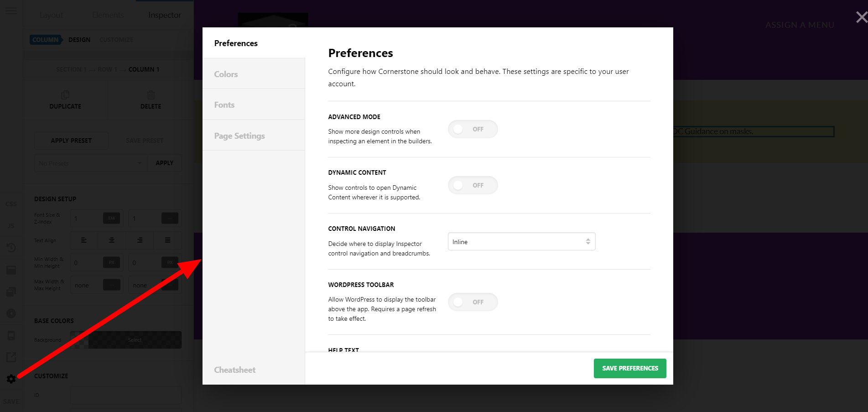The image size is (868, 412).
Task: Click the Save Preferences button
Action: tap(630, 368)
